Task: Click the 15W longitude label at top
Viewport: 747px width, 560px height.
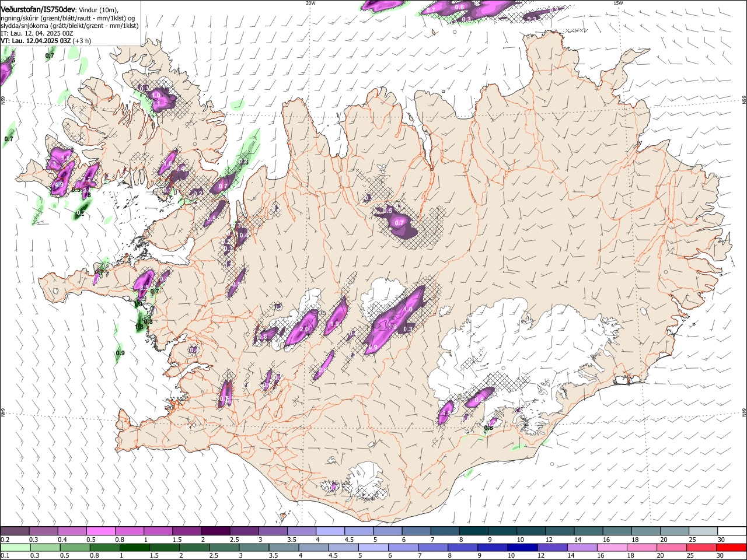Action: point(618,3)
